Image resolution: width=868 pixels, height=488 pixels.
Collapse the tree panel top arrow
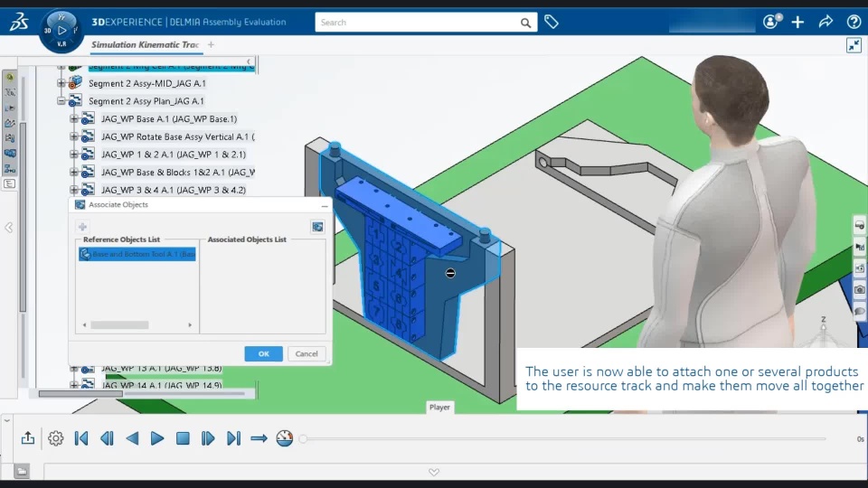point(249,61)
